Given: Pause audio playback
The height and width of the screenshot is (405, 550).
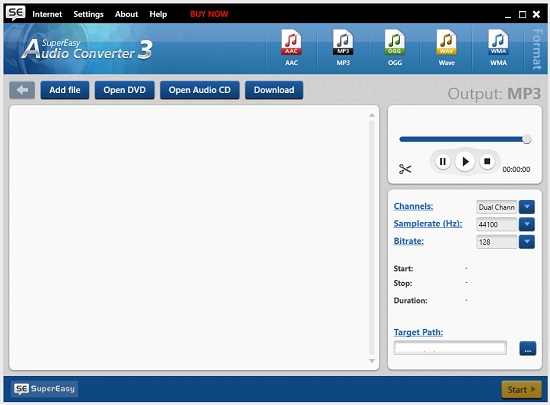Looking at the screenshot, I should pyautogui.click(x=443, y=161).
